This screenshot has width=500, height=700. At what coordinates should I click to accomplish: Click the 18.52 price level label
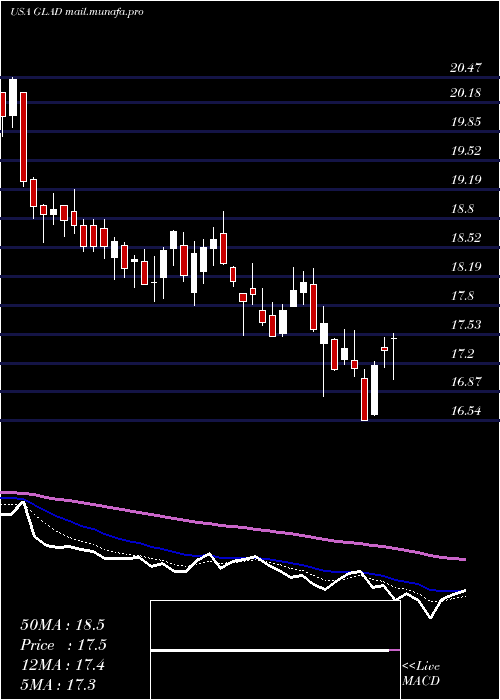466,238
